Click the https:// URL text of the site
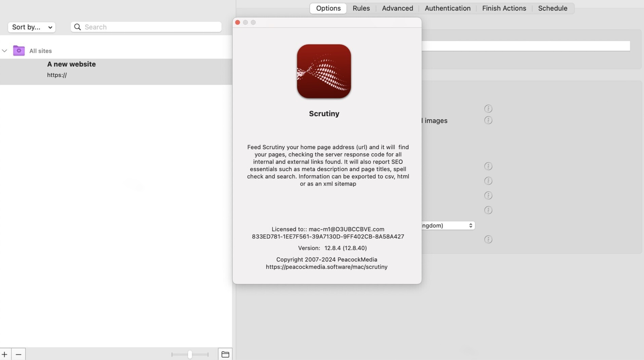The height and width of the screenshot is (360, 644). point(57,75)
